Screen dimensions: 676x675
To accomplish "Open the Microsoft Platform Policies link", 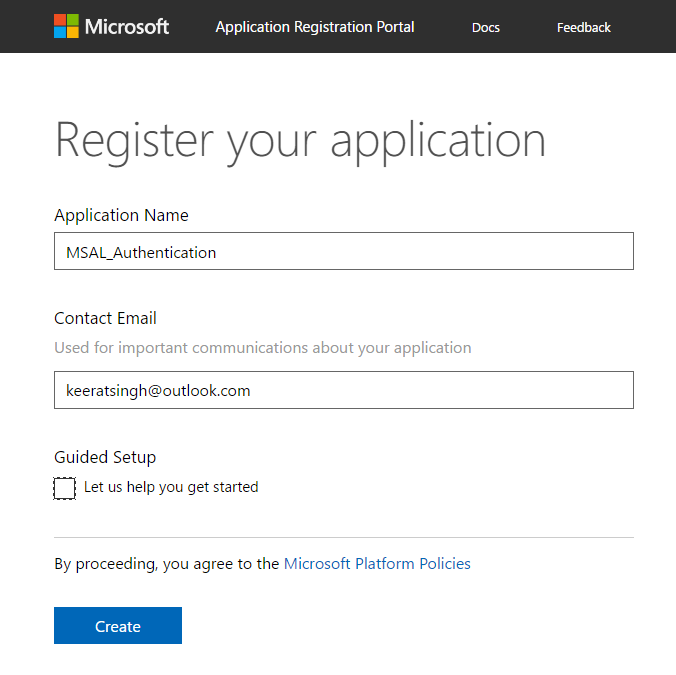I will pos(377,563).
